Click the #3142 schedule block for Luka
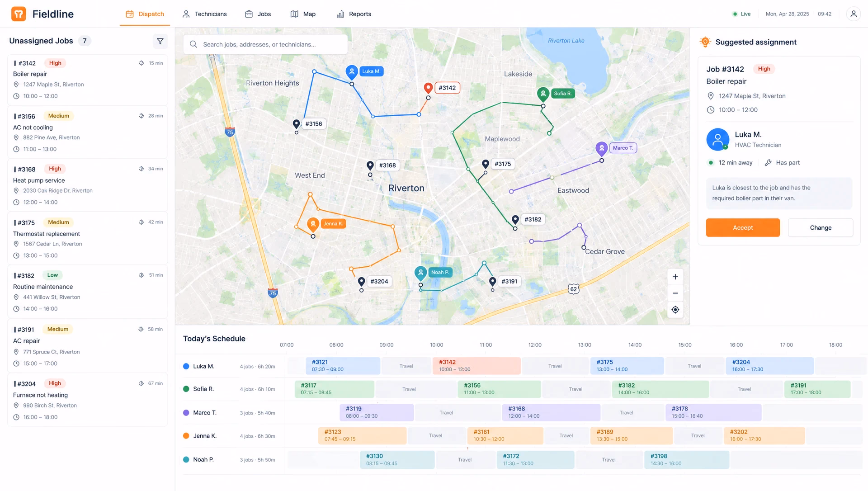This screenshot has height=491, width=868. click(476, 366)
